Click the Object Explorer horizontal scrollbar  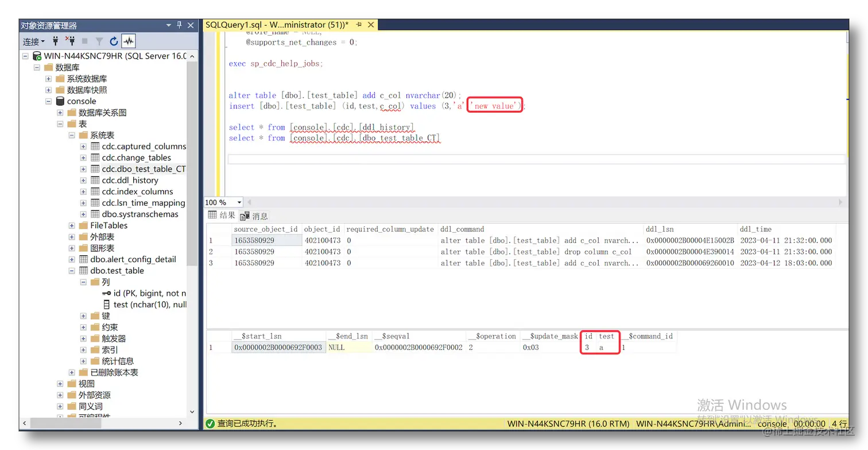coord(103,423)
